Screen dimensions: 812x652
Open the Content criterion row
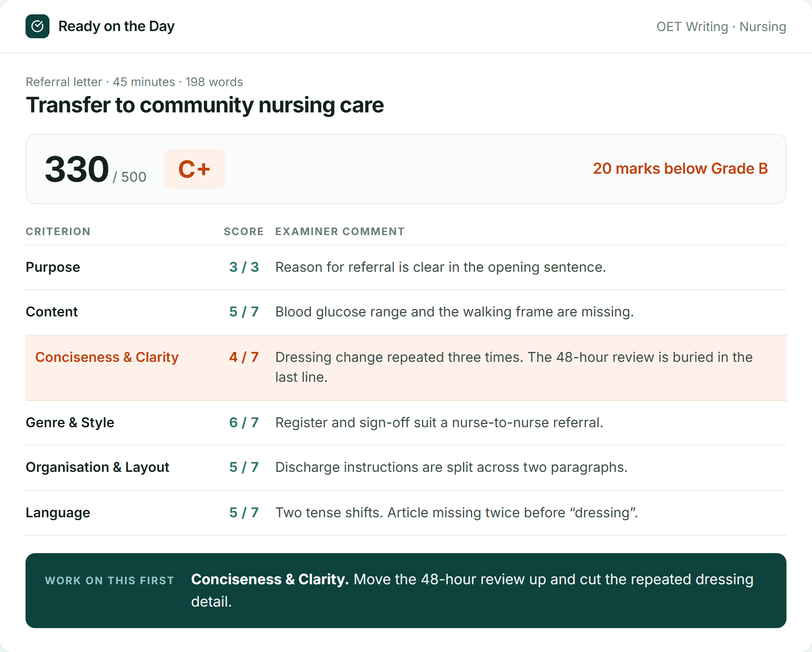406,312
